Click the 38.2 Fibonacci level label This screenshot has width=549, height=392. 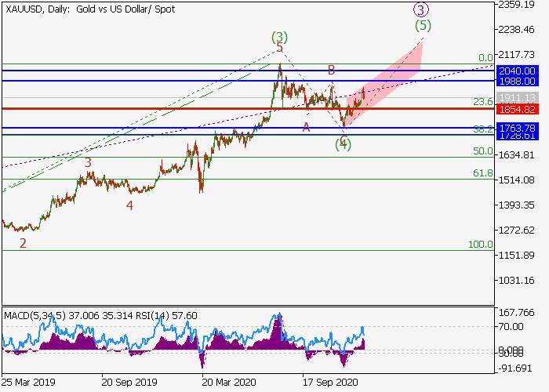coord(483,129)
